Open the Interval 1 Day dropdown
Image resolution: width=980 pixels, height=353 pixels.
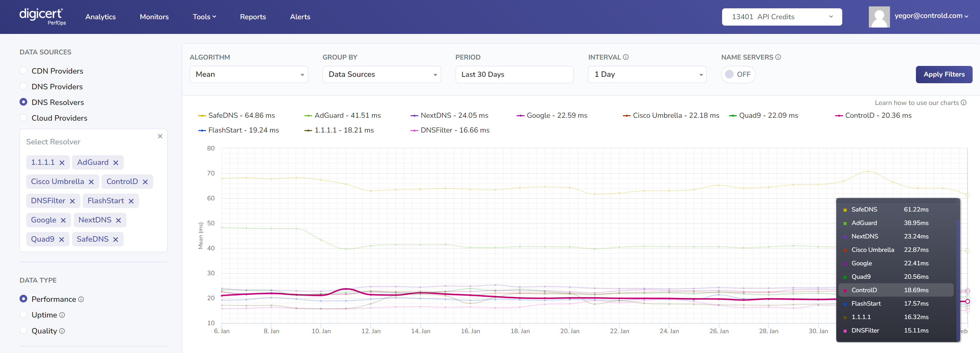(647, 75)
